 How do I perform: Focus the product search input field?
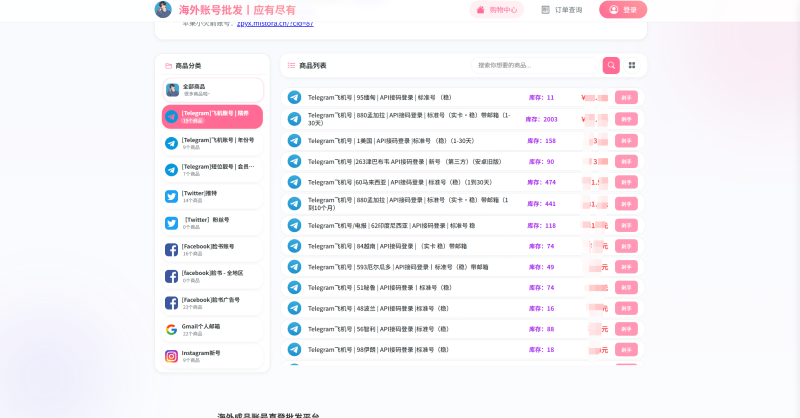(537, 65)
